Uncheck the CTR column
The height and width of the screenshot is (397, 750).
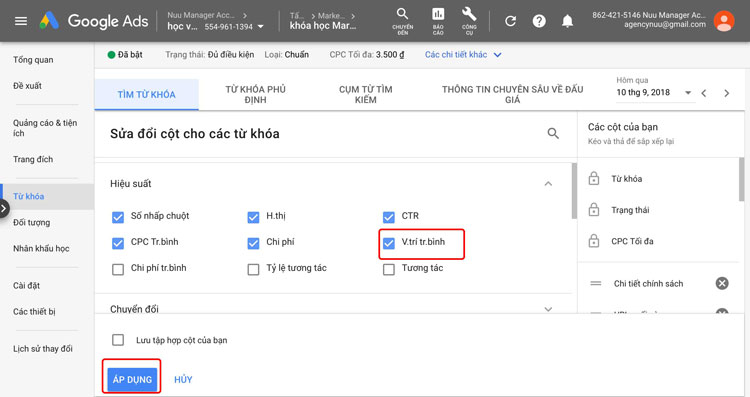[x=389, y=217]
